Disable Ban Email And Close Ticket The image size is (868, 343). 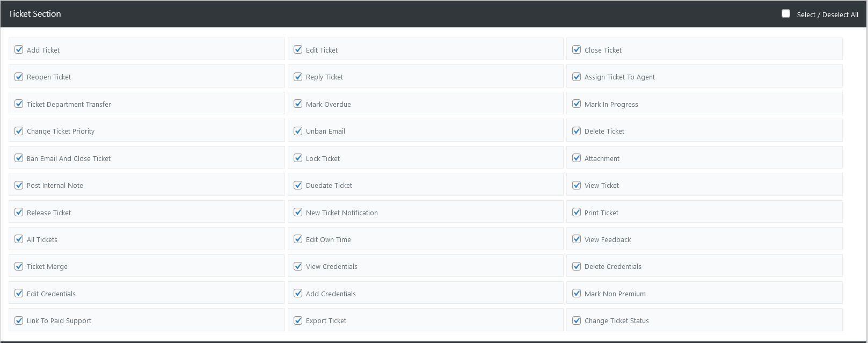click(x=19, y=158)
